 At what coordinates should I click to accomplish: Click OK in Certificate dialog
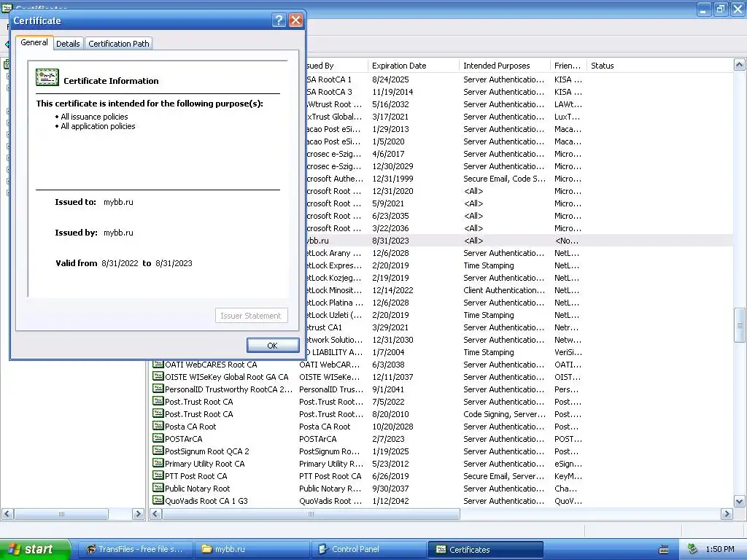(273, 345)
